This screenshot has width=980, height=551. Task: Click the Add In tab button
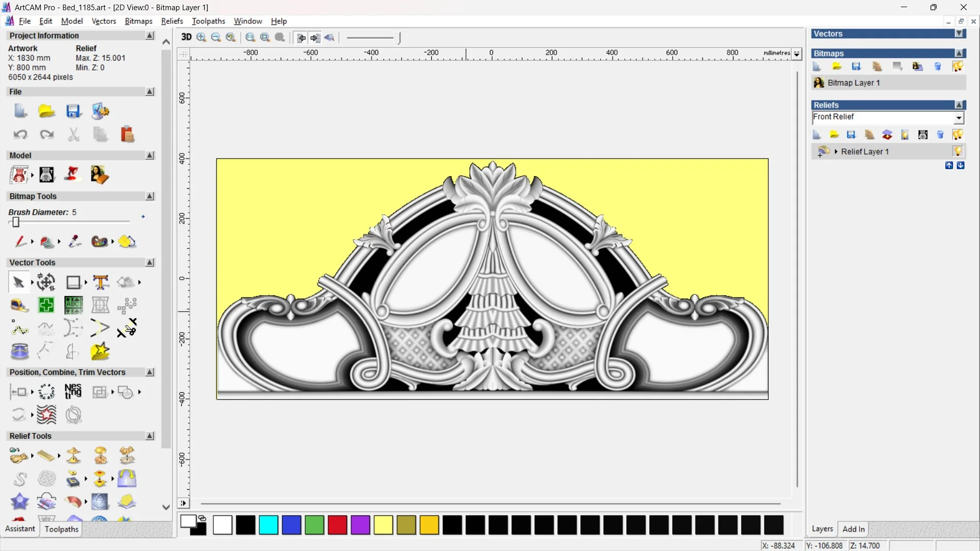853,529
